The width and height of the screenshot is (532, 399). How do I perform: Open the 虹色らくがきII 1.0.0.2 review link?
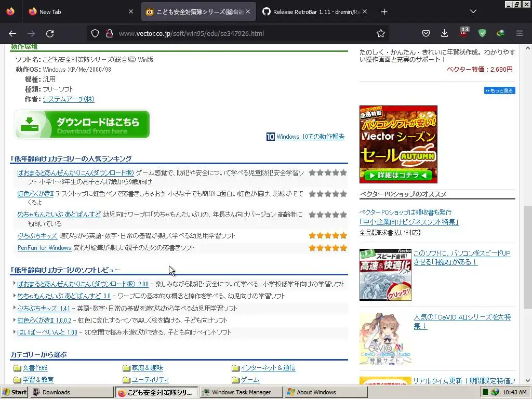pos(44,320)
